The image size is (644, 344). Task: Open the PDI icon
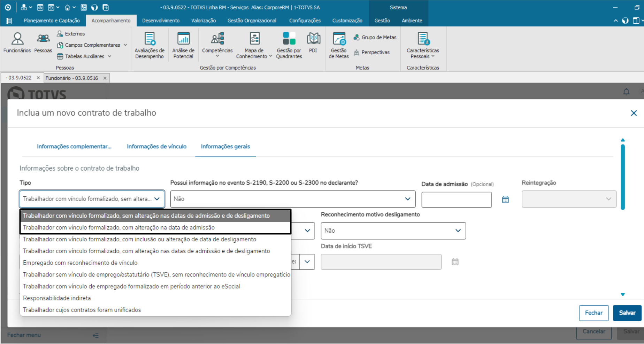[313, 42]
